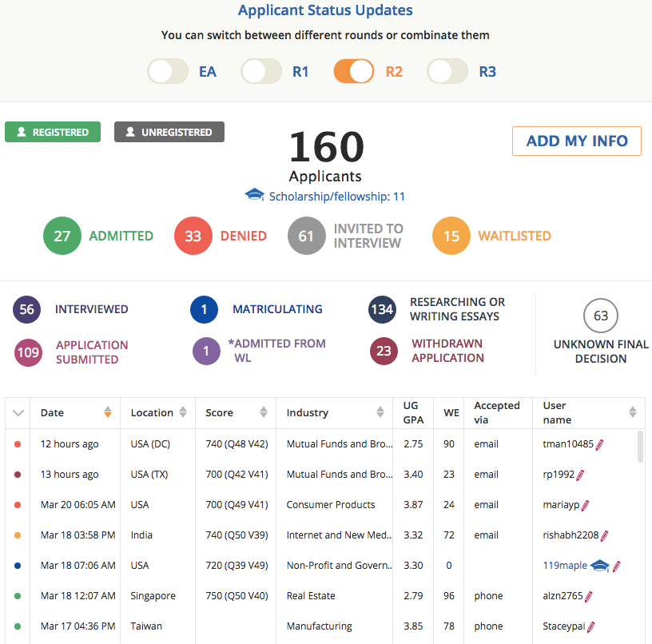Click the table's vertical scrollbar
Viewport: 652px width, 644px height.
pos(640,447)
